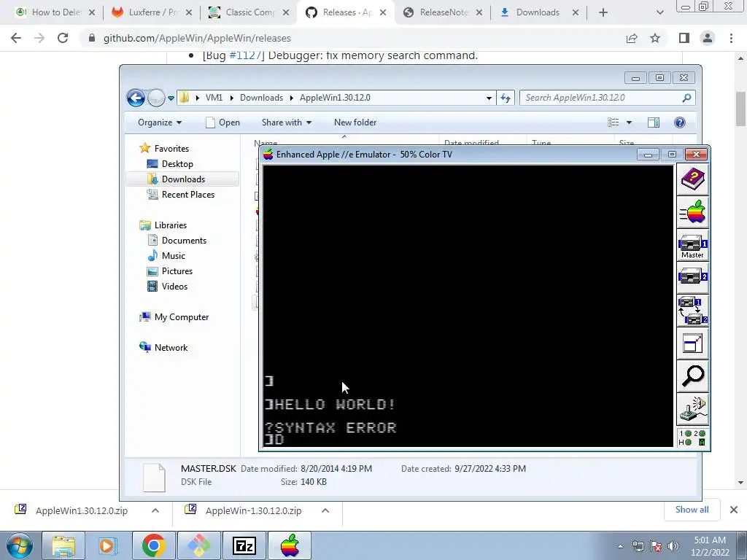
Task: Click the drive status LED panel
Action: (693, 437)
